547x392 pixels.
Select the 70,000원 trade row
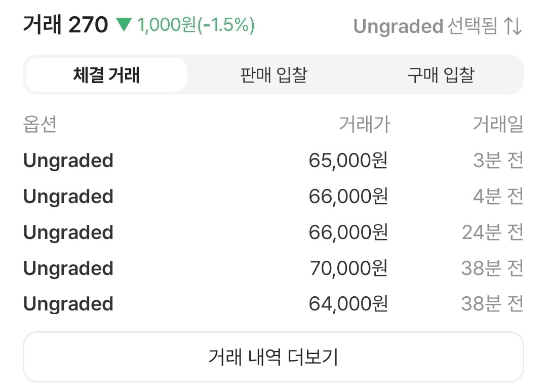[x=273, y=268]
